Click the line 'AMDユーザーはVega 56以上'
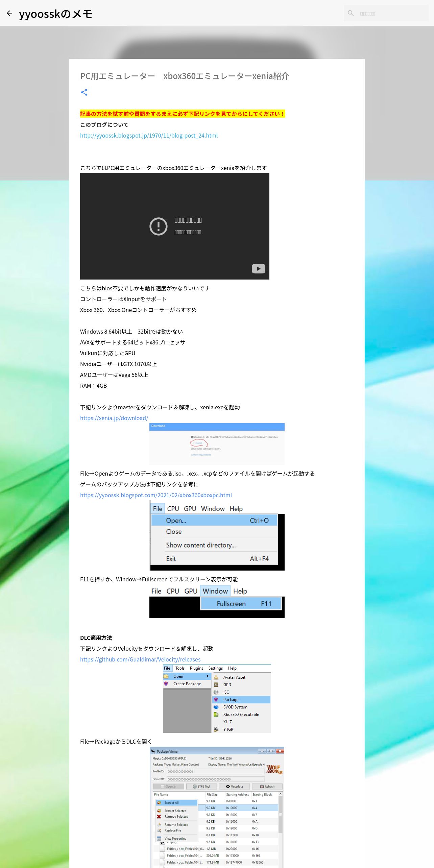 114,375
